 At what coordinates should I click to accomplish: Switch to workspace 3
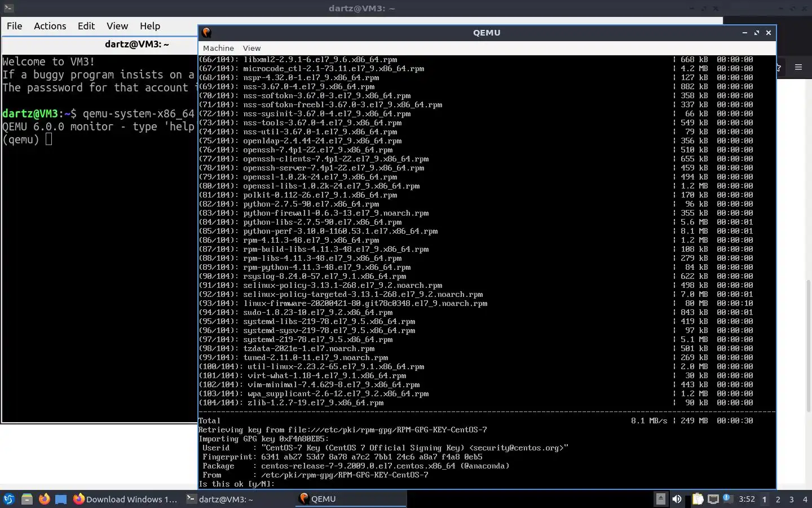click(x=792, y=499)
